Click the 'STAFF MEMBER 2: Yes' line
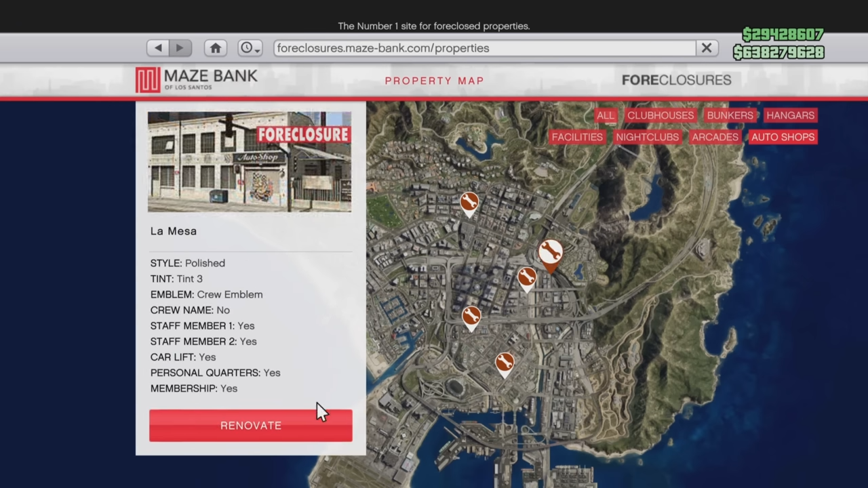Viewport: 868px width, 488px height. point(203,341)
